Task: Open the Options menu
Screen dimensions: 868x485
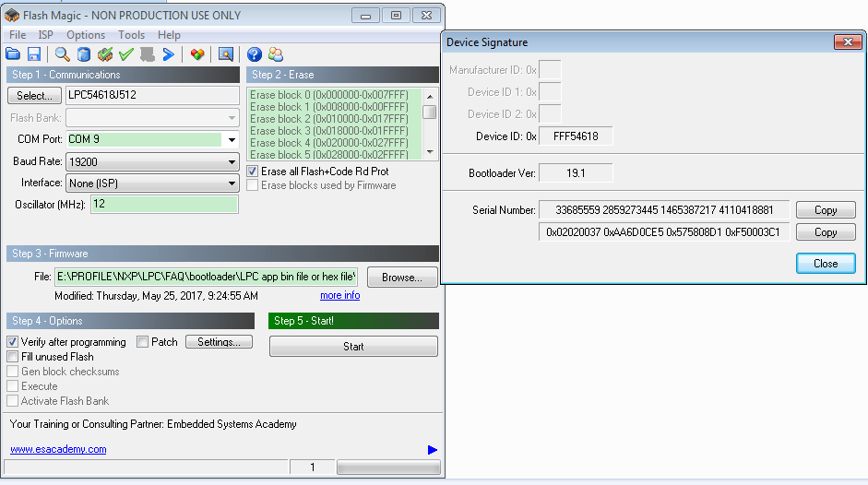Action: point(85,35)
